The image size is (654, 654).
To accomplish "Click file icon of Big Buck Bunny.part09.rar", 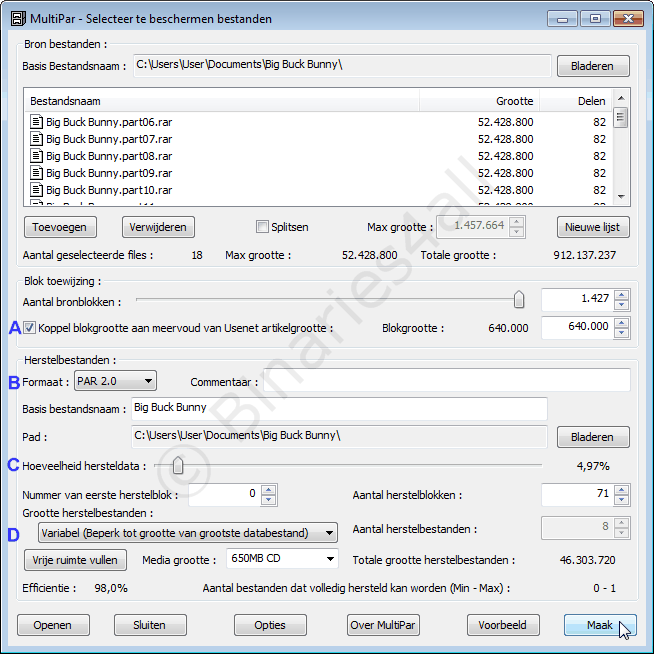I will point(37,173).
